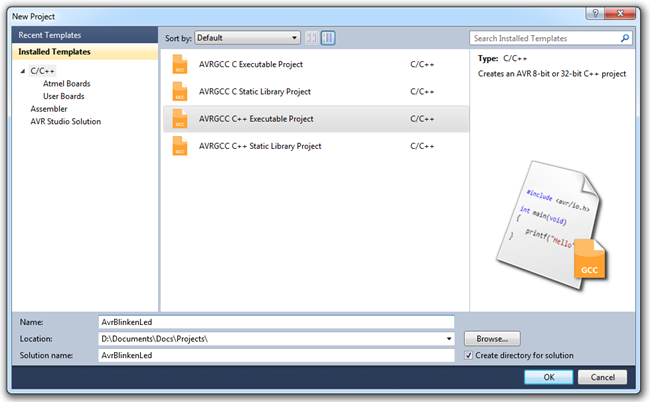650x402 pixels.
Task: Click the AVRGCC C Executable Project icon
Action: (x=180, y=65)
